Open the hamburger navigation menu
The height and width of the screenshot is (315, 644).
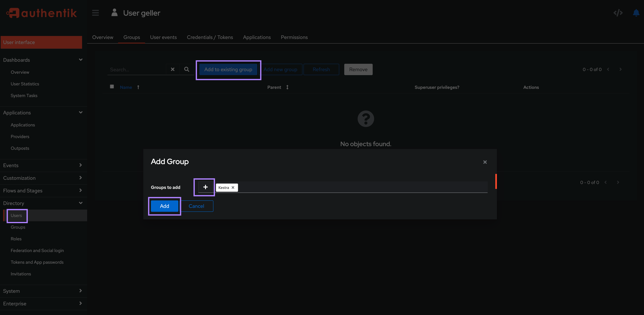point(95,13)
